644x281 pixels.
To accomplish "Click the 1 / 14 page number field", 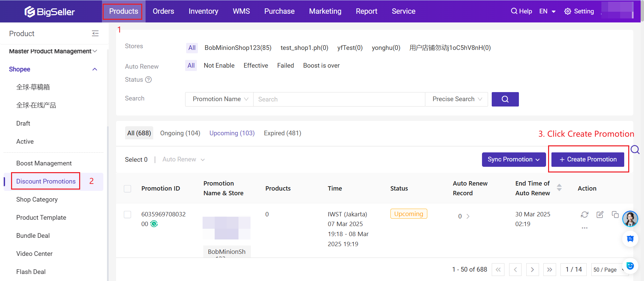I will tap(574, 270).
